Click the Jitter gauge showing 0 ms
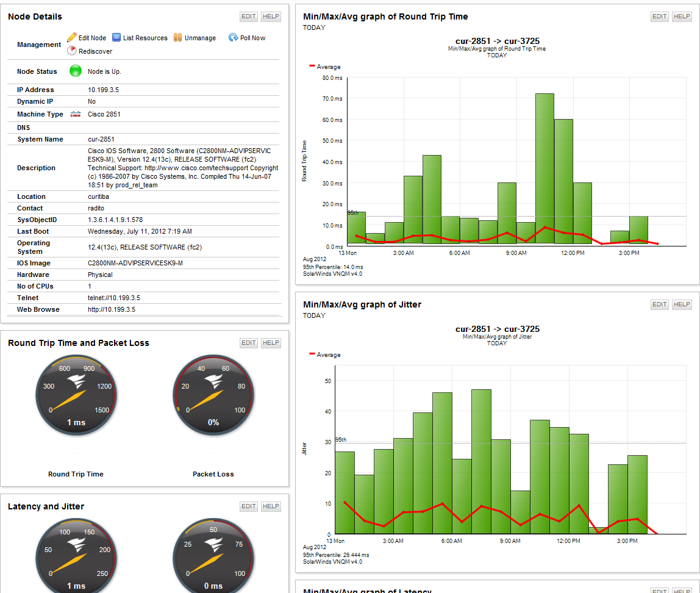 coord(213,556)
